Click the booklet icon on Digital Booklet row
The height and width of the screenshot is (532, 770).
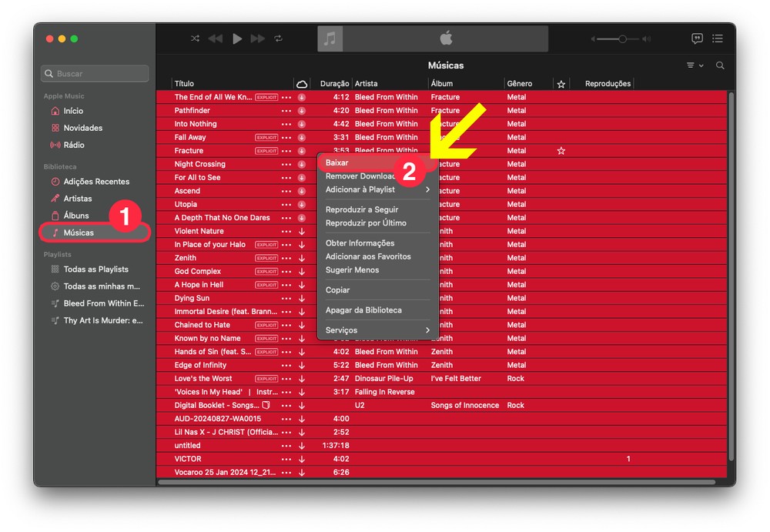coord(266,405)
